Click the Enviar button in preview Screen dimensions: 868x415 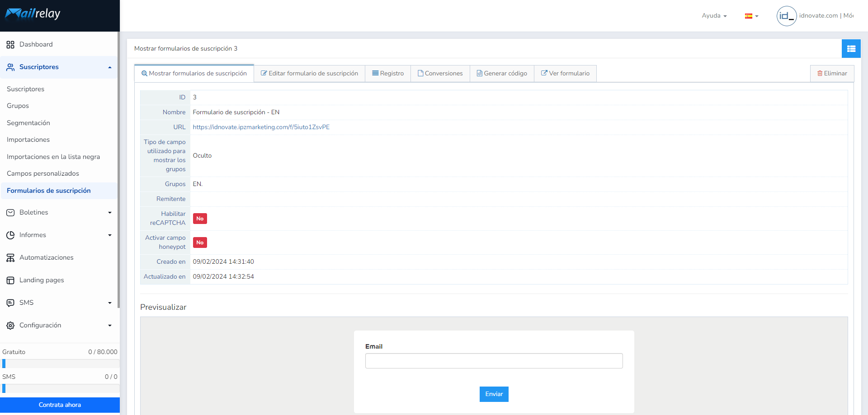[x=494, y=394]
